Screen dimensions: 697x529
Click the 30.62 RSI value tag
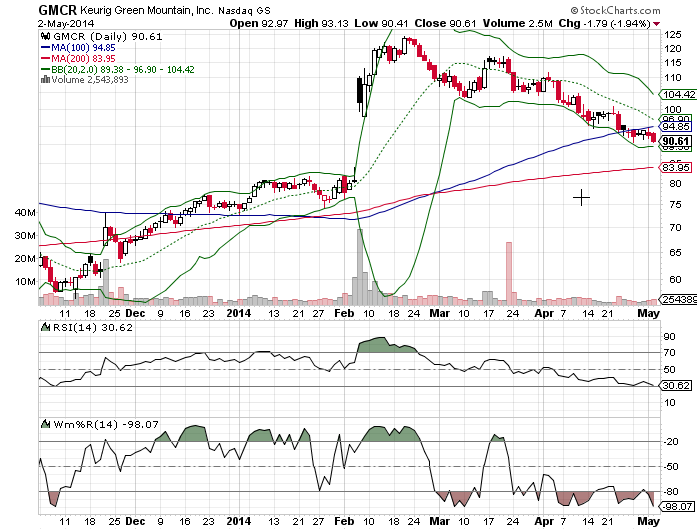coord(676,385)
